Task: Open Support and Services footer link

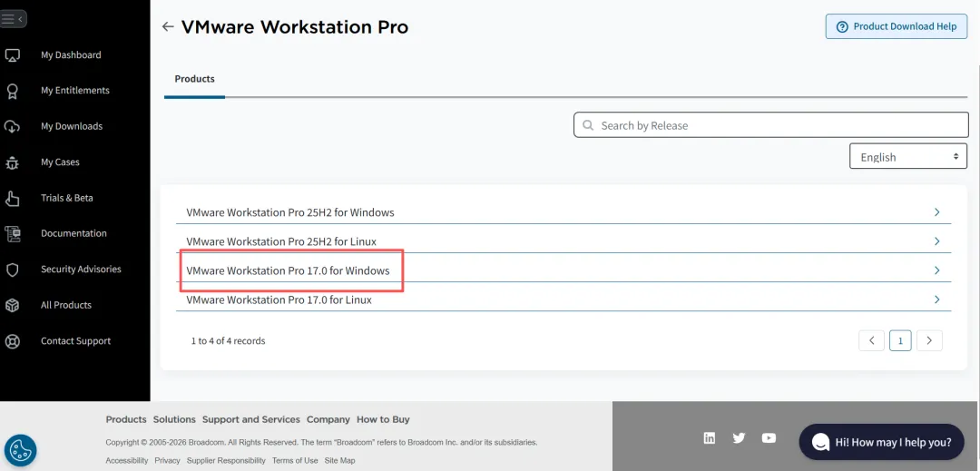Action: pos(251,420)
